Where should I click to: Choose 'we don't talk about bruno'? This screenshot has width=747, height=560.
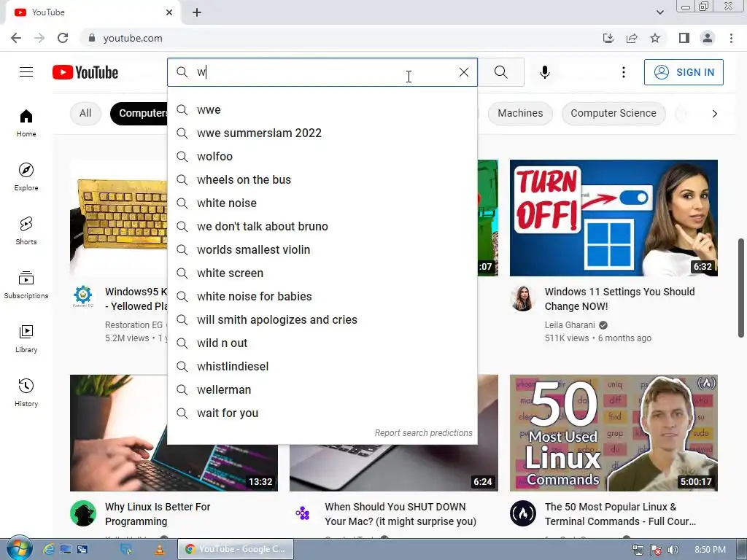click(322, 226)
